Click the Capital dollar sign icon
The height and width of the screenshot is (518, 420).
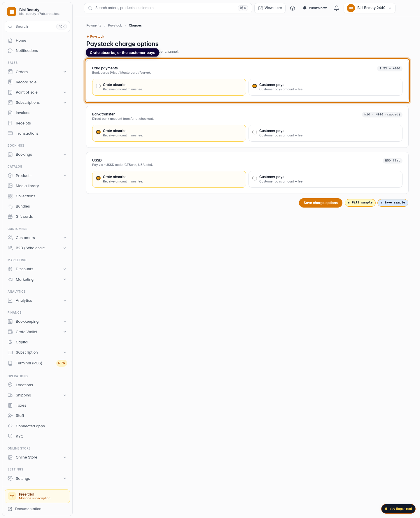[x=10, y=342]
